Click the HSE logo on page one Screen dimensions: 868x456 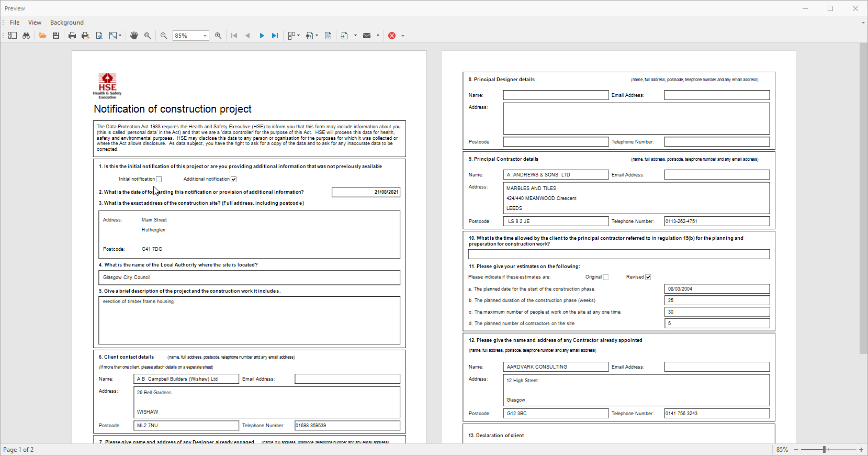[x=107, y=86]
